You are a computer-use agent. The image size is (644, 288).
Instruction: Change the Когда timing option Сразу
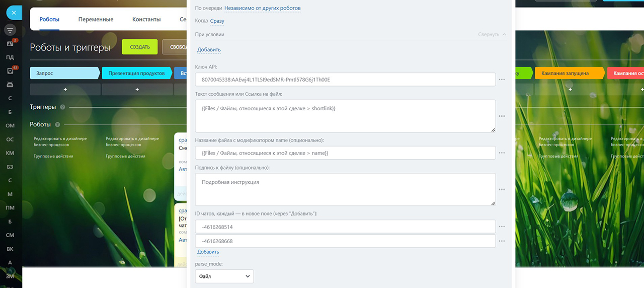(x=217, y=21)
